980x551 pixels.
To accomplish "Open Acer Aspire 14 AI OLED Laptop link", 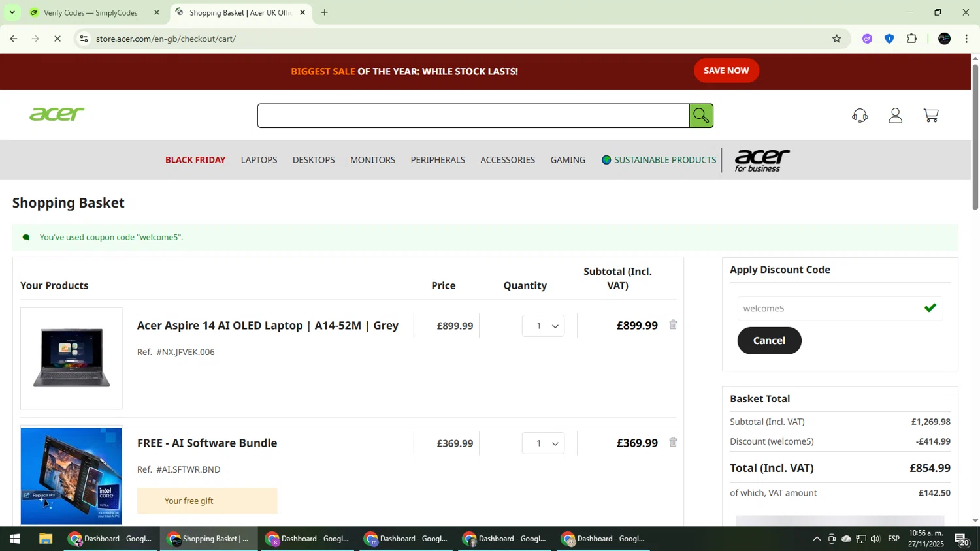I will pyautogui.click(x=268, y=325).
